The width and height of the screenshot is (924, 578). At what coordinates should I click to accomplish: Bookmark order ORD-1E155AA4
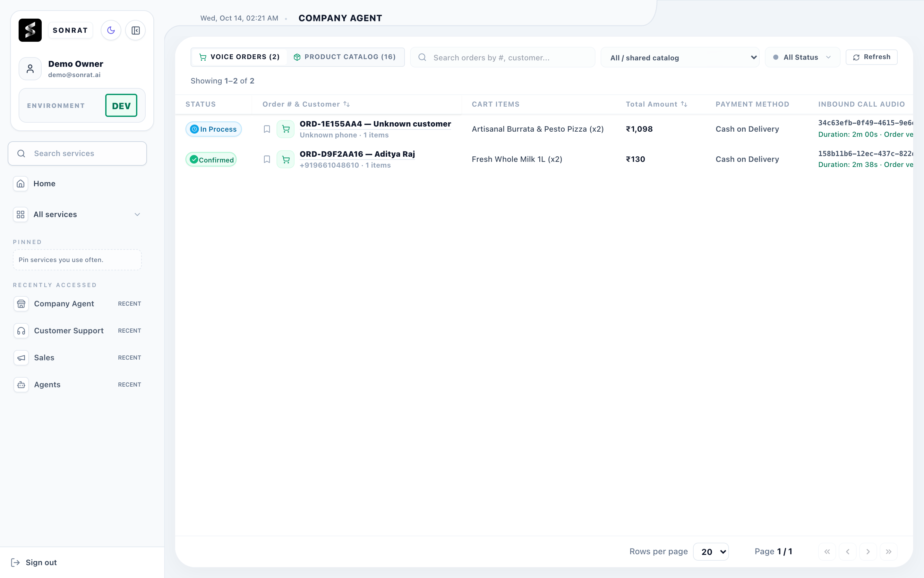[267, 129]
